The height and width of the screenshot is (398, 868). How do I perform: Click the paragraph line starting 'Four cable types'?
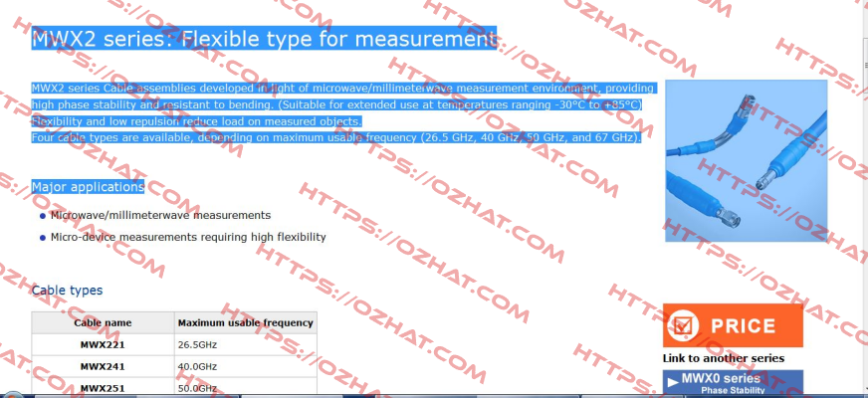[336, 137]
